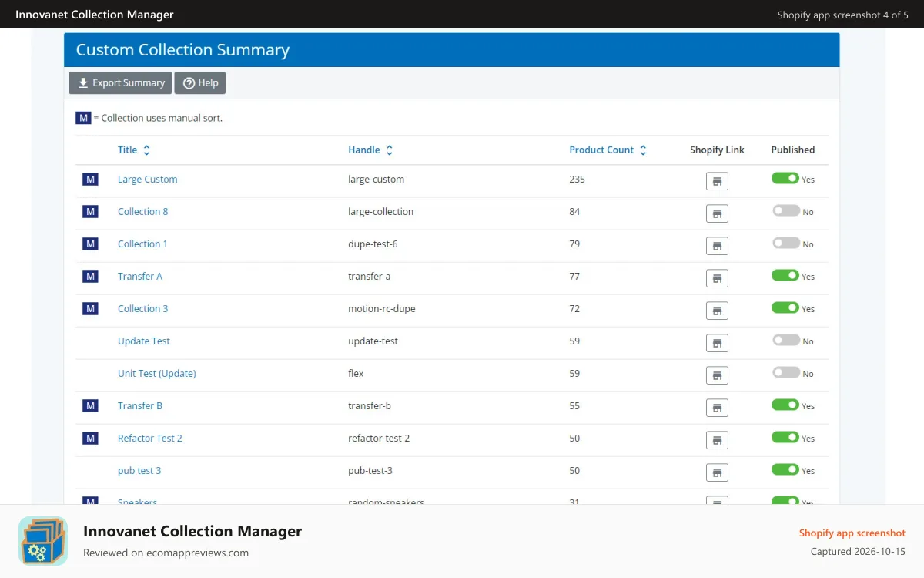
Task: Select the product count 77
Action: tap(574, 277)
